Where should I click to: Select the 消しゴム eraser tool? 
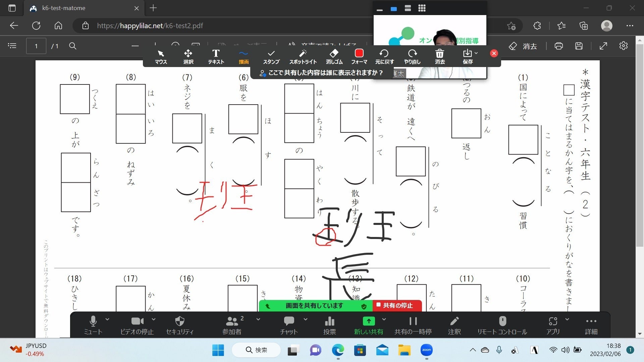334,57
